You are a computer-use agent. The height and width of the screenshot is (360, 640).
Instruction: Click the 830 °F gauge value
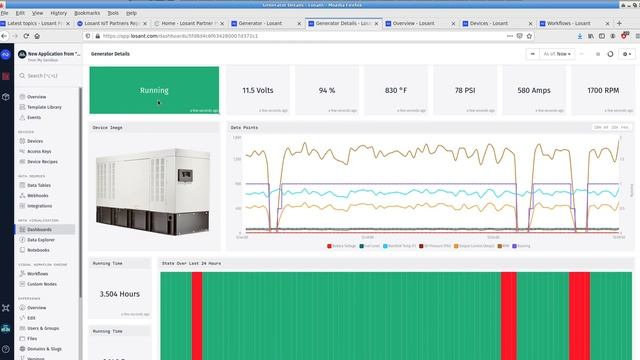[x=396, y=90]
